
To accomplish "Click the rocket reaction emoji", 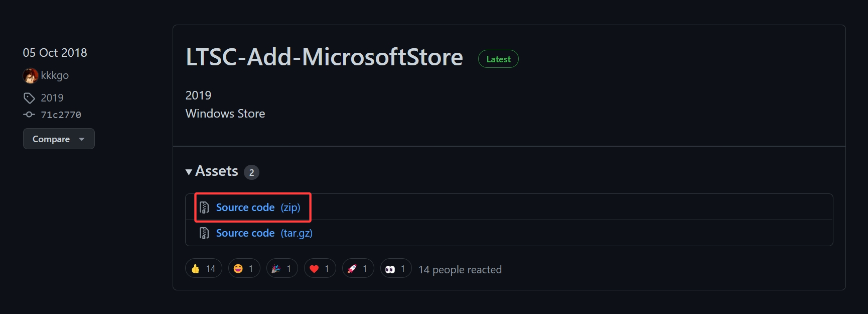I will coord(353,268).
